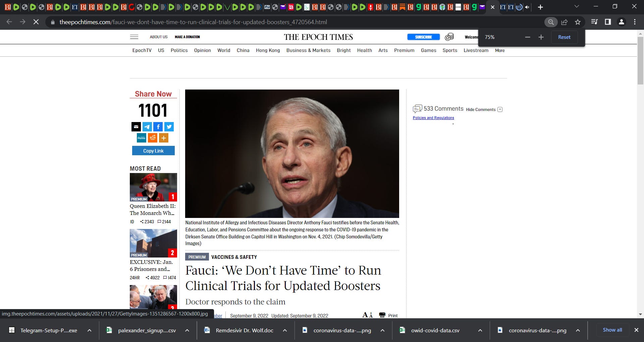Screen dimensions: 644x342
Task: Expand options for Telegram-Setup download
Action: tap(89, 330)
